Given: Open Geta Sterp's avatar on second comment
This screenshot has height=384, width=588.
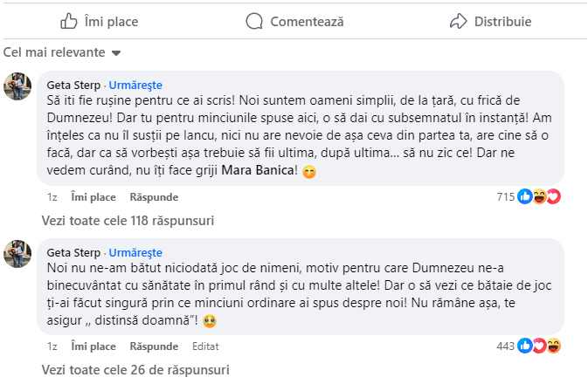Looking at the screenshot, I should click(x=19, y=253).
